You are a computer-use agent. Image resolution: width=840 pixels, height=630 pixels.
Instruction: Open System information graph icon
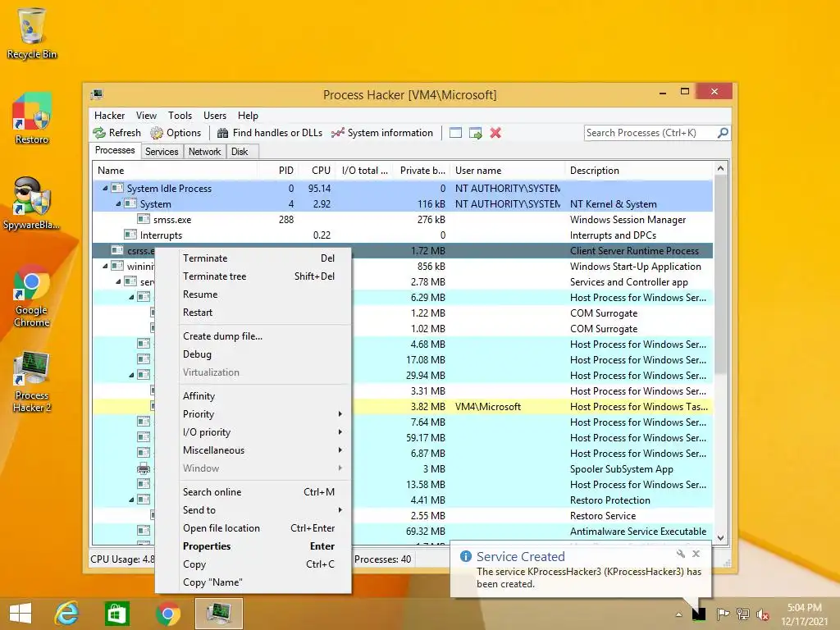(337, 133)
